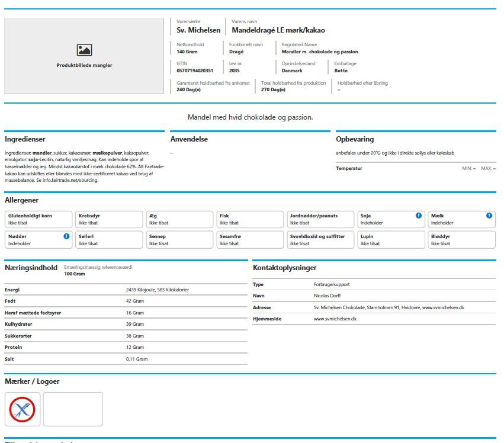This screenshot has width=504, height=443.
Task: Select the Selleri allergen card
Action: click(109, 240)
